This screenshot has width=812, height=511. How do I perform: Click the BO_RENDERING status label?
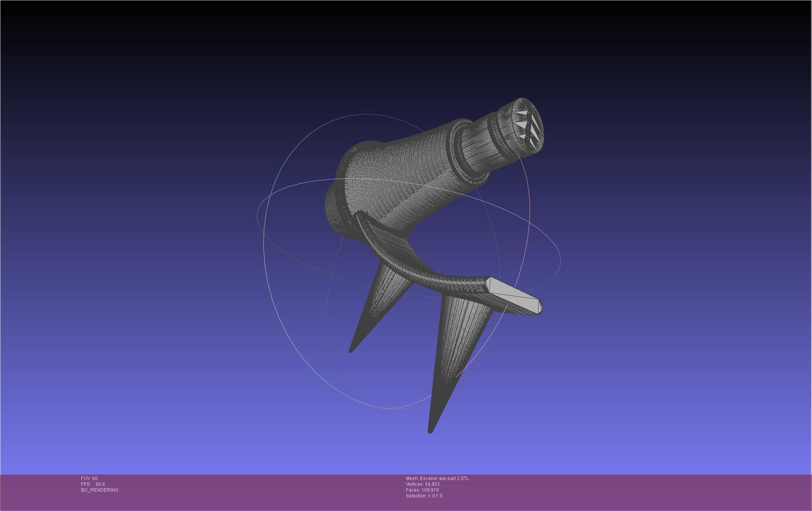100,490
